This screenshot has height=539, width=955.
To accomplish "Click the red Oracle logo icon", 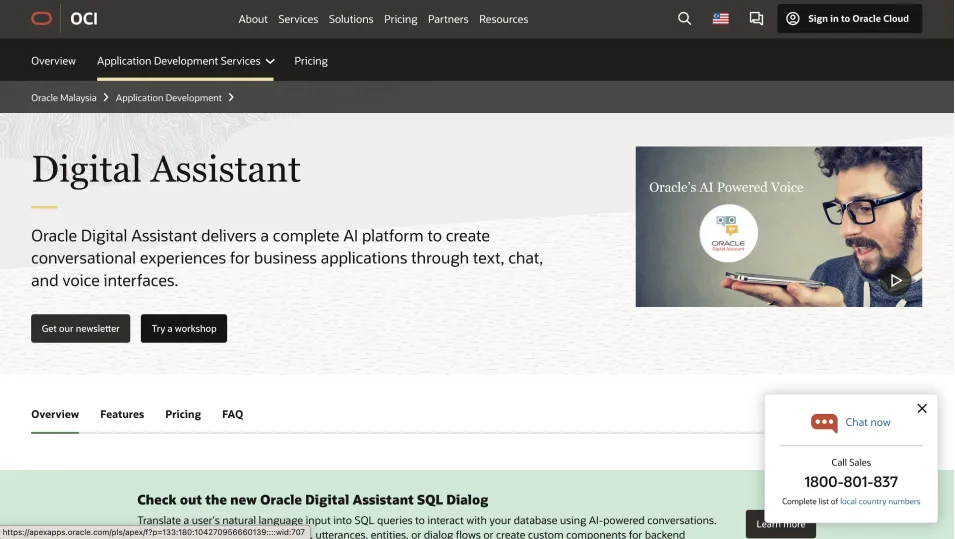I will [x=41, y=19].
